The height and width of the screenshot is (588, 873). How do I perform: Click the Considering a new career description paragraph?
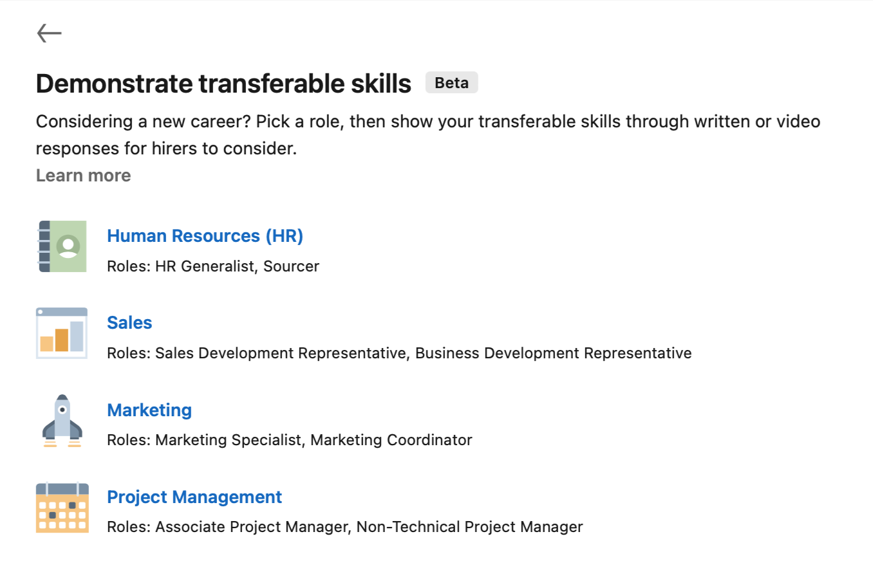coord(428,135)
